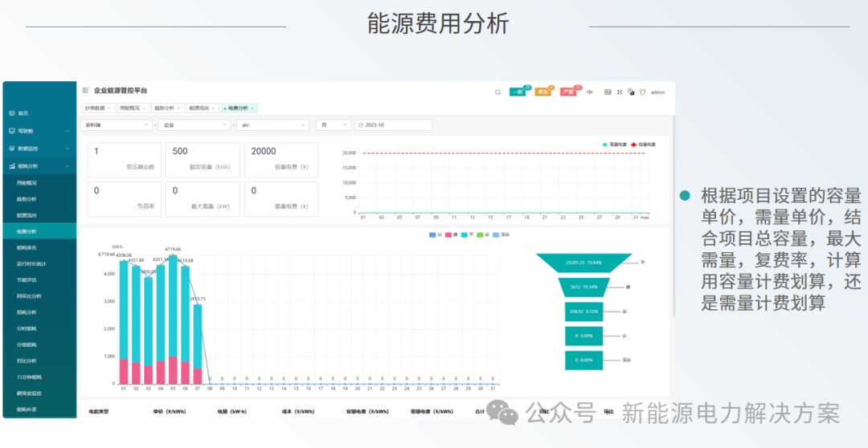The height and width of the screenshot is (448, 868).
Task: Click funnel segment 5612 19.34%
Action: [584, 287]
